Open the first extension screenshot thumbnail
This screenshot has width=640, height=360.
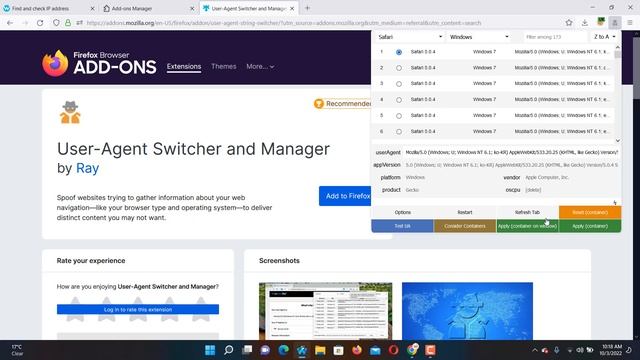point(325,311)
